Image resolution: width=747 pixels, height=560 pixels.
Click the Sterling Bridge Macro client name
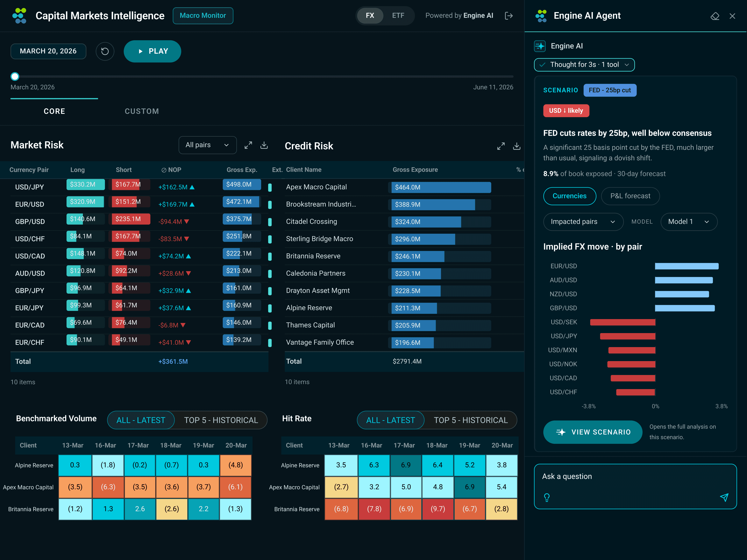(319, 239)
